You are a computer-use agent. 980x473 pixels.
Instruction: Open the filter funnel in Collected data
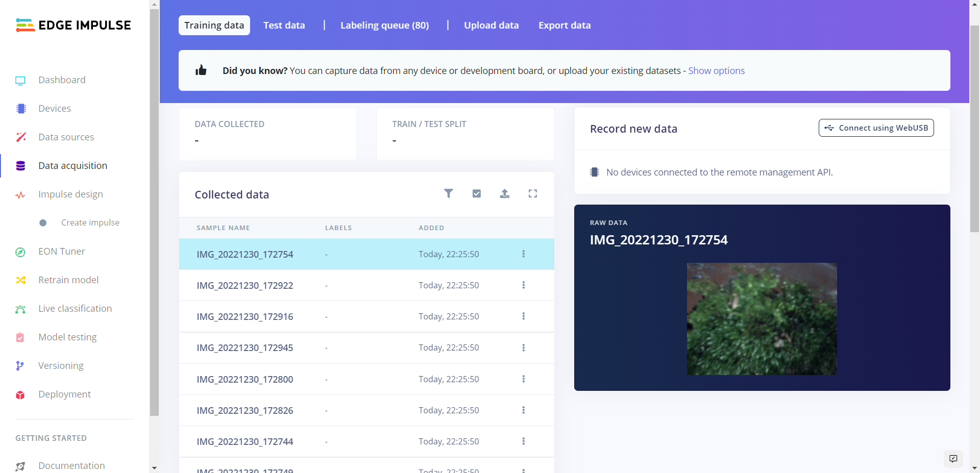click(x=449, y=193)
